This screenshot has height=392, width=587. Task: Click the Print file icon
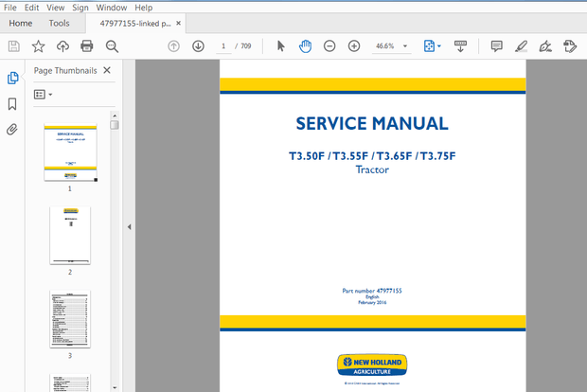[x=87, y=46]
